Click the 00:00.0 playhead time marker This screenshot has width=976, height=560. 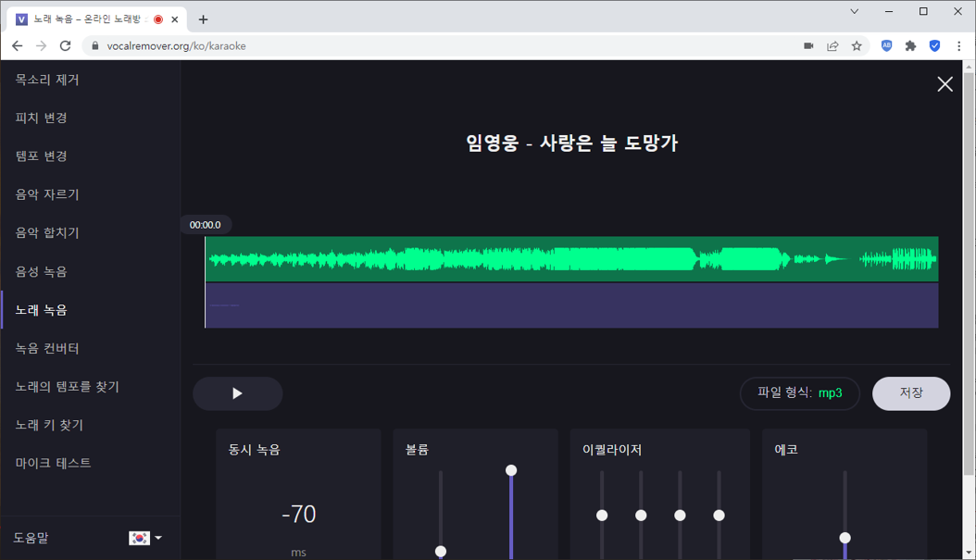(206, 225)
